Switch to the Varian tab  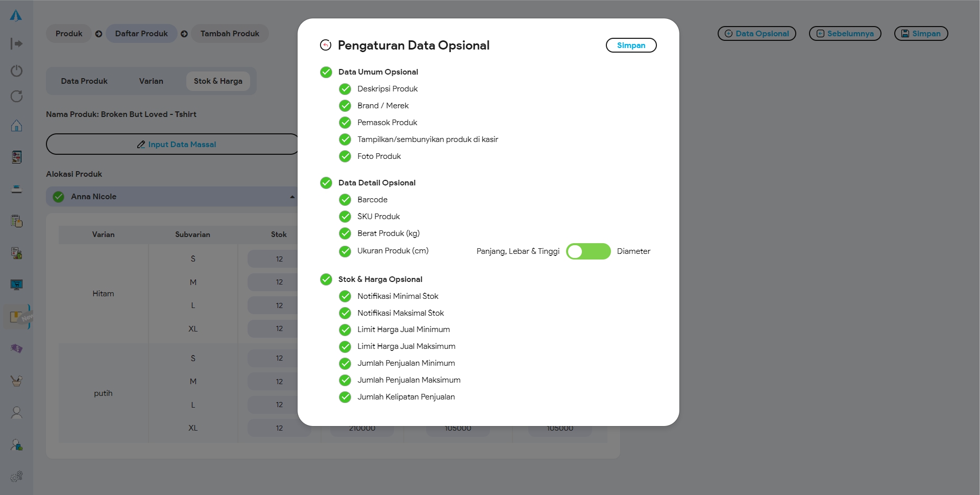[151, 81]
